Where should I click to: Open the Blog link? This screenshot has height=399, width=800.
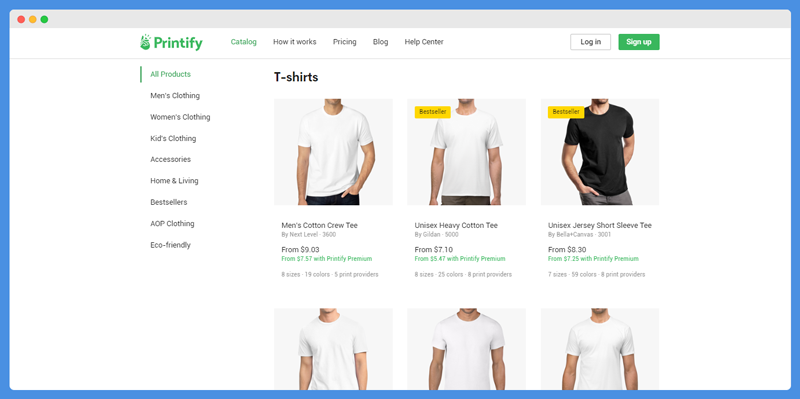(380, 42)
